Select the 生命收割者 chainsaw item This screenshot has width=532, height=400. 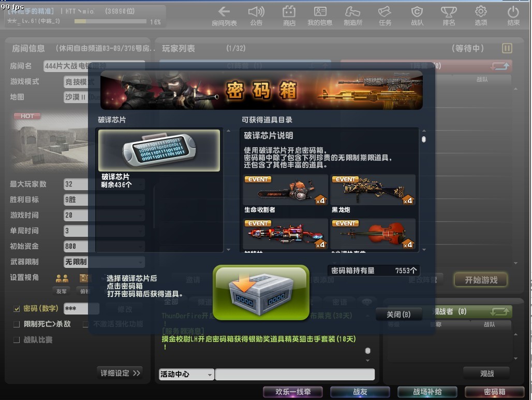(x=285, y=190)
